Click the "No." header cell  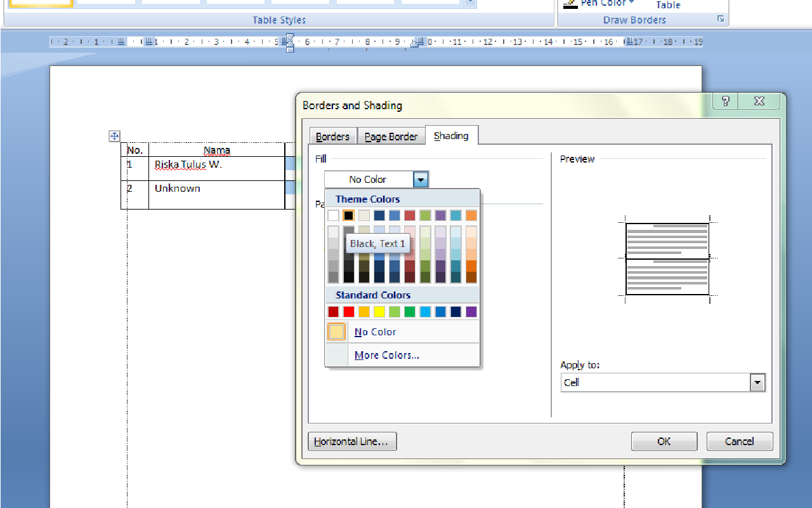pos(134,150)
